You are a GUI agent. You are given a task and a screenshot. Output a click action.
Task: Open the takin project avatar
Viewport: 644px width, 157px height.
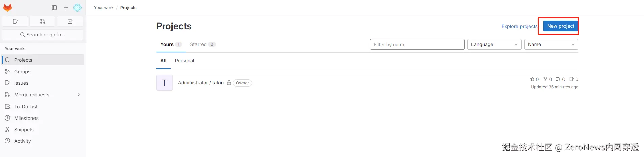164,83
